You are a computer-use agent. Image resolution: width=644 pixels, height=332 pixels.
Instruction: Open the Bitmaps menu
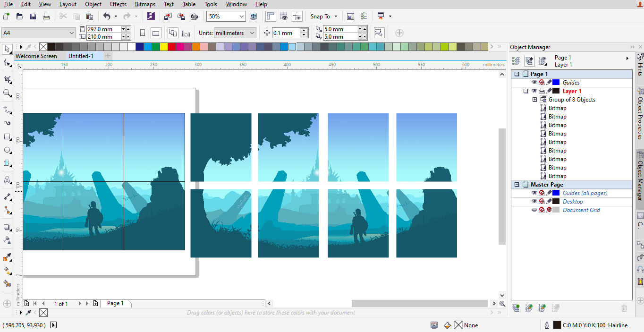click(144, 4)
